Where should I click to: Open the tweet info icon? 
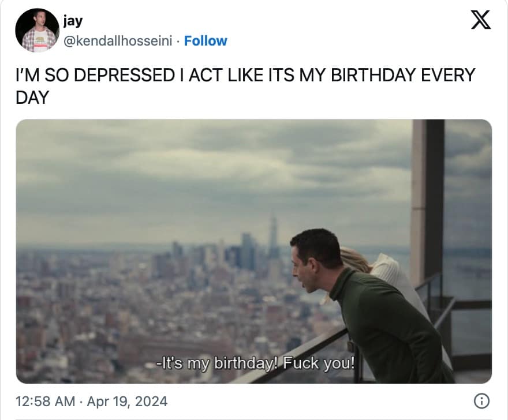click(481, 400)
